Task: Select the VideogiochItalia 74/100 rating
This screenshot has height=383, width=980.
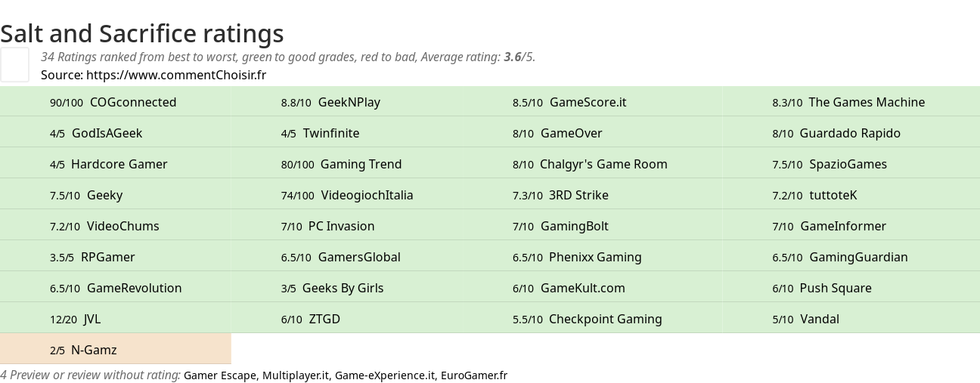Action: (x=347, y=195)
